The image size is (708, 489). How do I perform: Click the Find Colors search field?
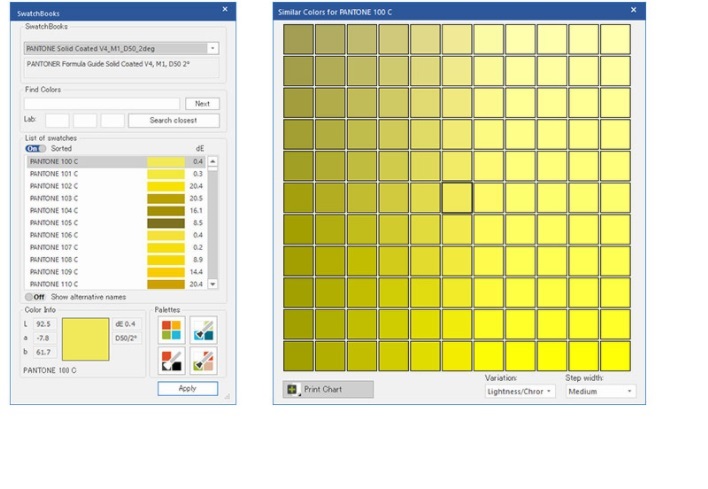102,104
